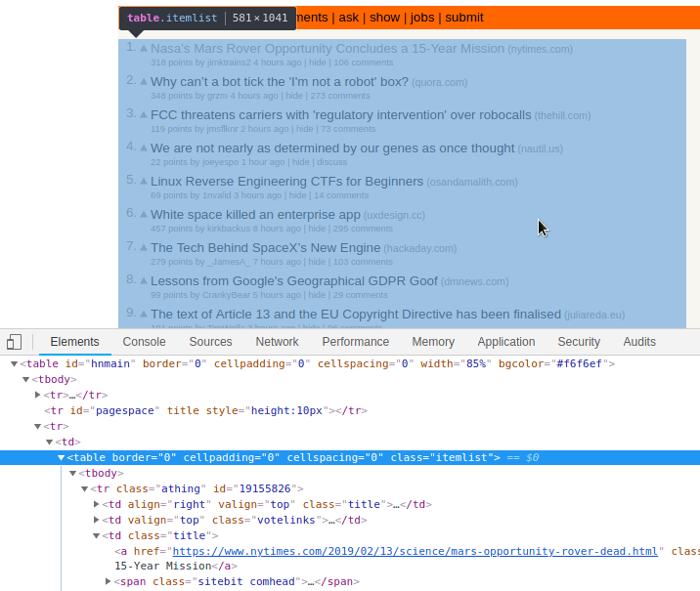700x591 pixels.
Task: Open Why can't a bot tick story
Action: point(280,82)
